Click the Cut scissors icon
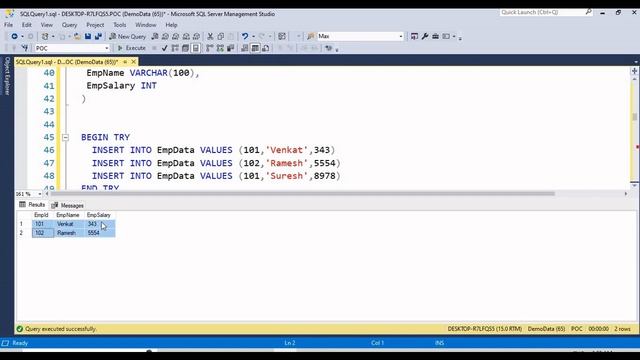The width and height of the screenshot is (640, 360). 210,36
